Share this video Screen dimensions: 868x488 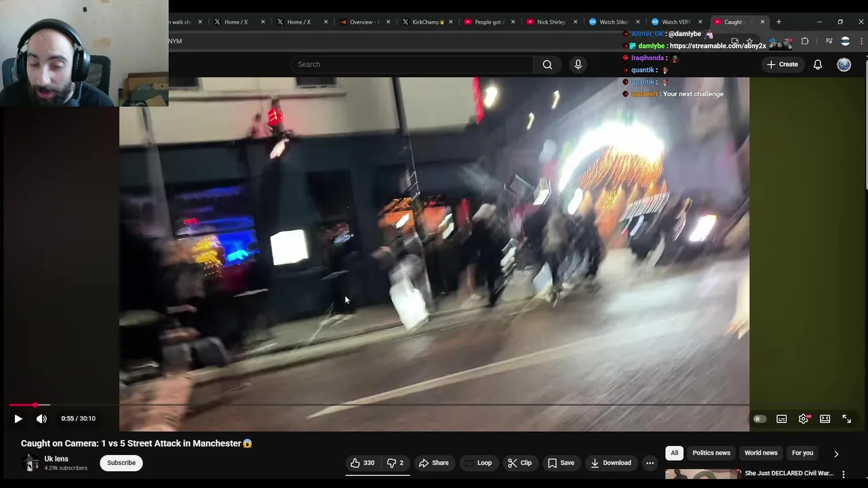coord(433,463)
